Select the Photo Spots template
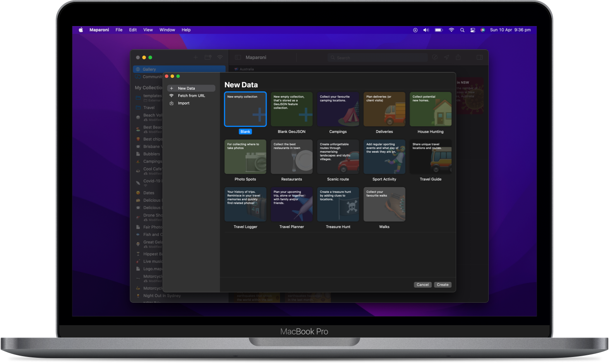The image size is (609, 364). tap(245, 157)
